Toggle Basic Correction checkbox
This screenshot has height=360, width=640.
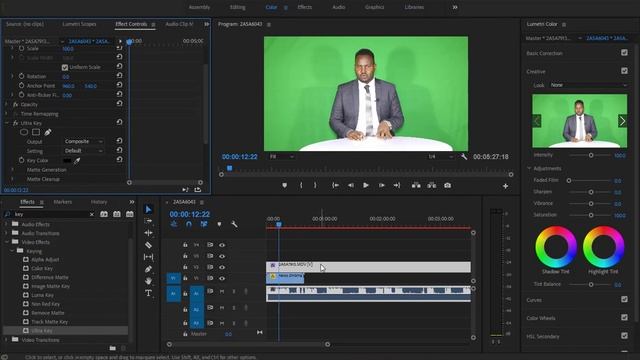(624, 53)
